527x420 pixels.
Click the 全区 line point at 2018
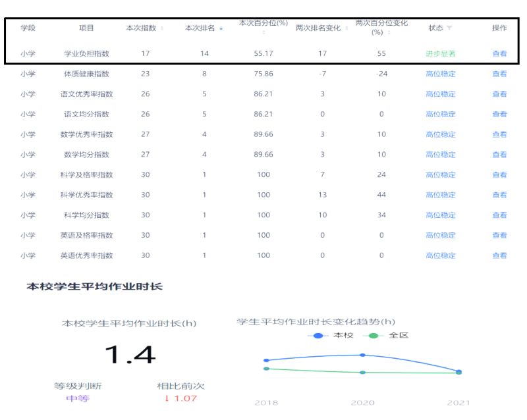(x=266, y=369)
